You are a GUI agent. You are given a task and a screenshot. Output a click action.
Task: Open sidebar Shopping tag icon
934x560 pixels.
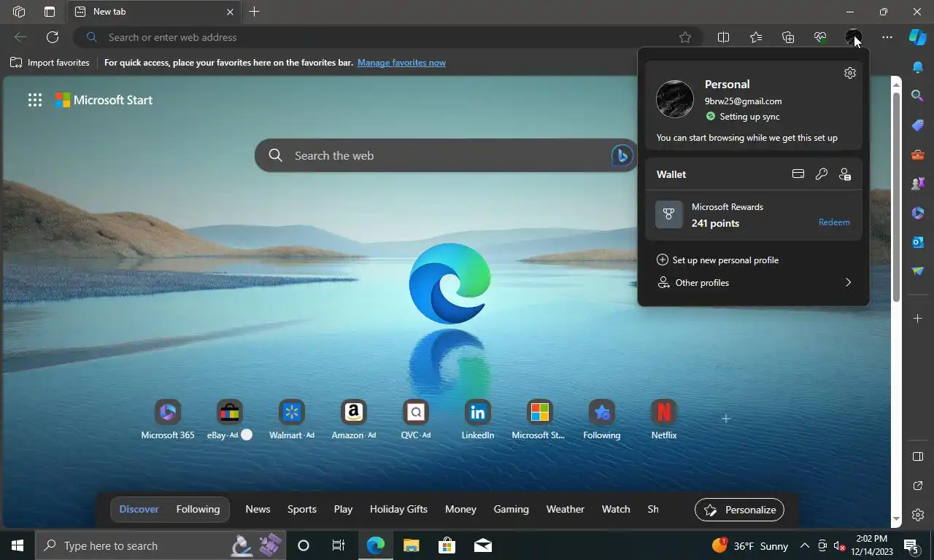[918, 125]
